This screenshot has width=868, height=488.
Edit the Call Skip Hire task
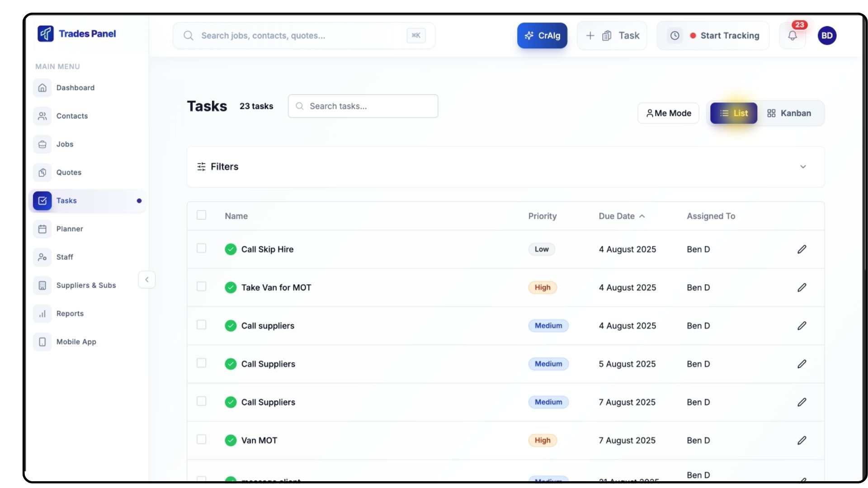click(x=802, y=249)
